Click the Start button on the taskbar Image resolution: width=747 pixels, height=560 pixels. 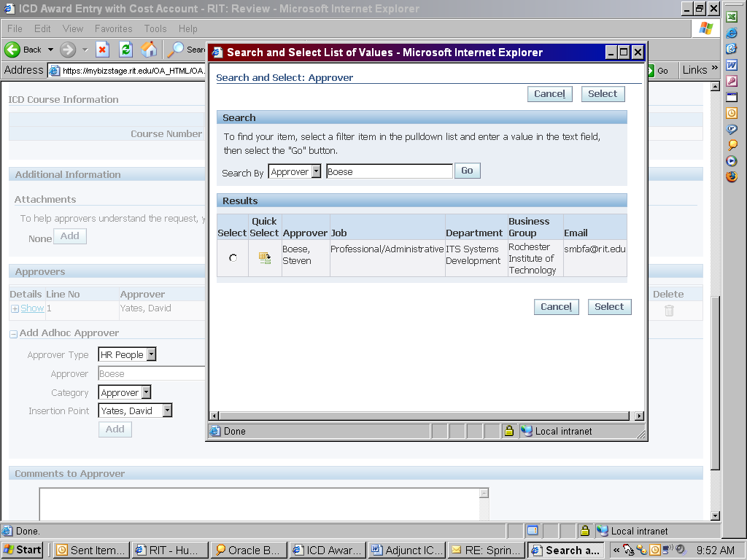[23, 550]
